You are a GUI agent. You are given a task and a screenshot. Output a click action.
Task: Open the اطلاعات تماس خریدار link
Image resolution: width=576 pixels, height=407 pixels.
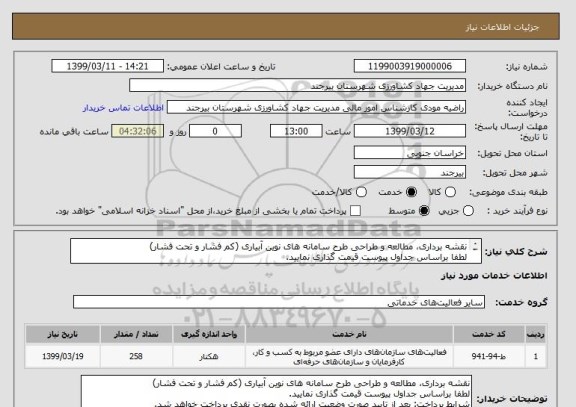coord(123,108)
